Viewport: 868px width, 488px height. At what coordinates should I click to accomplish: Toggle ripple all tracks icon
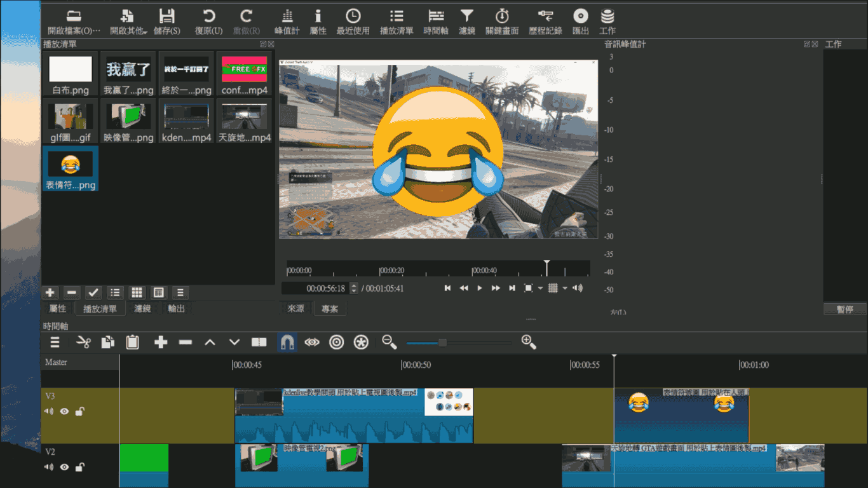pyautogui.click(x=361, y=342)
